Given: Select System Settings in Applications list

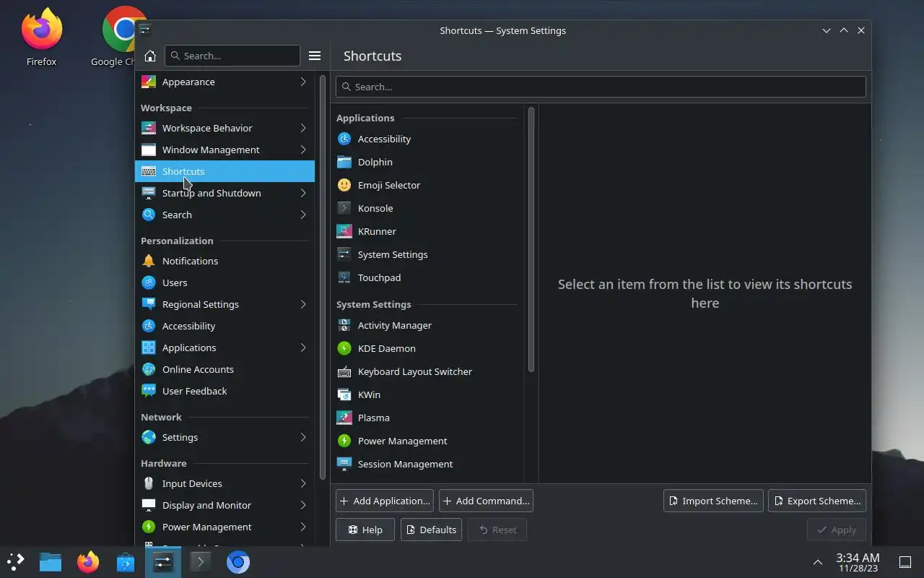Looking at the screenshot, I should (x=427, y=254).
